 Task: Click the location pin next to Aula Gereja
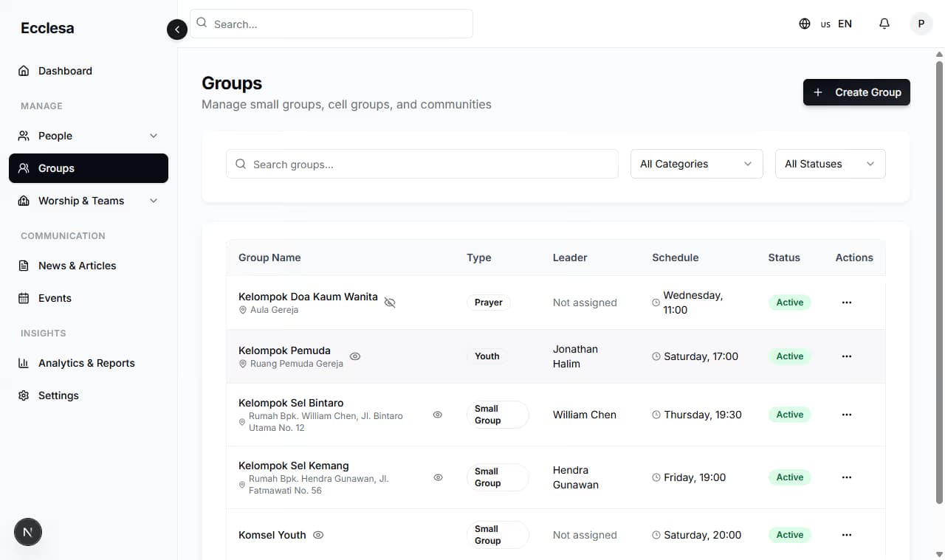[x=243, y=310]
